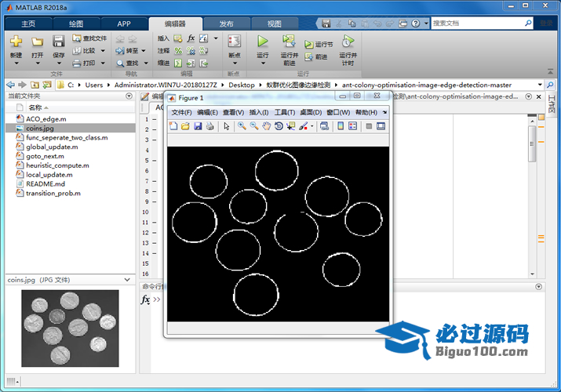561x392 pixels.
Task: Click the Find Files (查找文件) button
Action: point(89,38)
